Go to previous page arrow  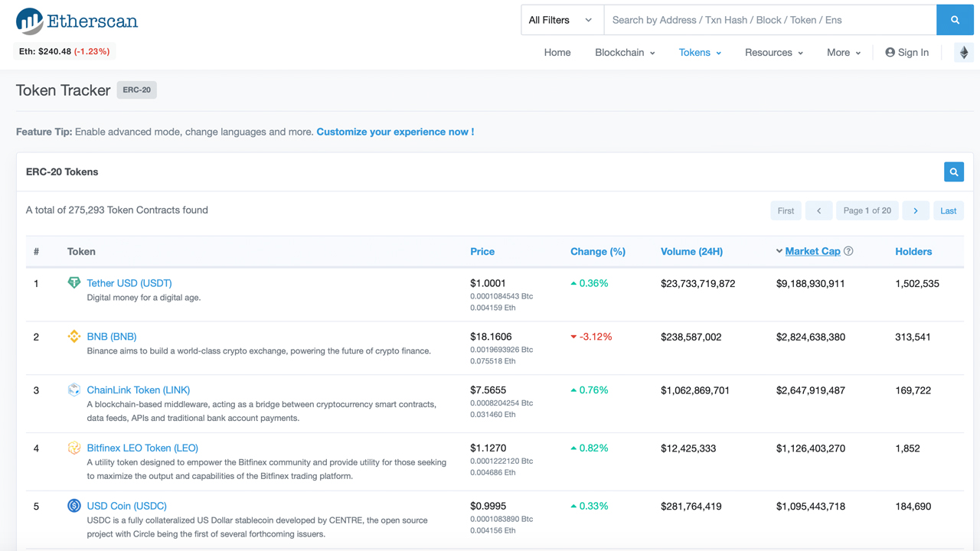point(818,210)
